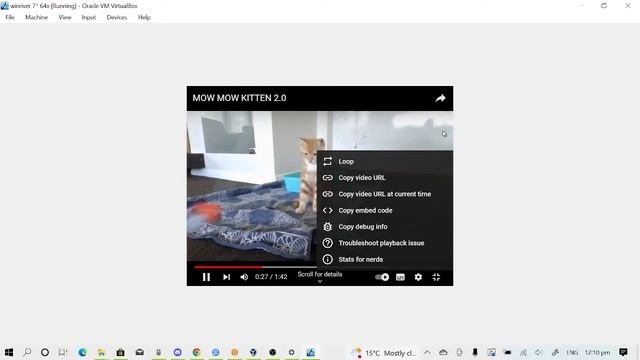The image size is (640, 360).
Task: Open the VirtualBox Help menu
Action: pos(144,17)
